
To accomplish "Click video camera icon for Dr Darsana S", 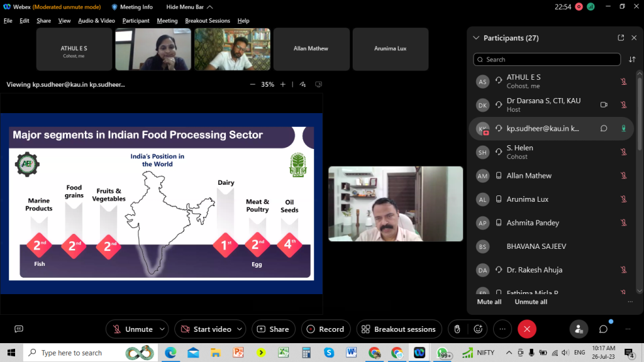I will [x=604, y=105].
